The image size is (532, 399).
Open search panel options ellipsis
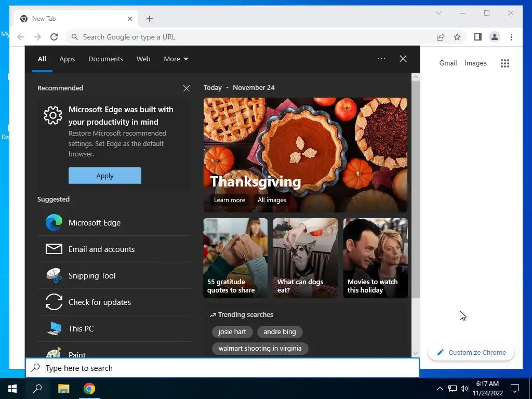pyautogui.click(x=381, y=59)
